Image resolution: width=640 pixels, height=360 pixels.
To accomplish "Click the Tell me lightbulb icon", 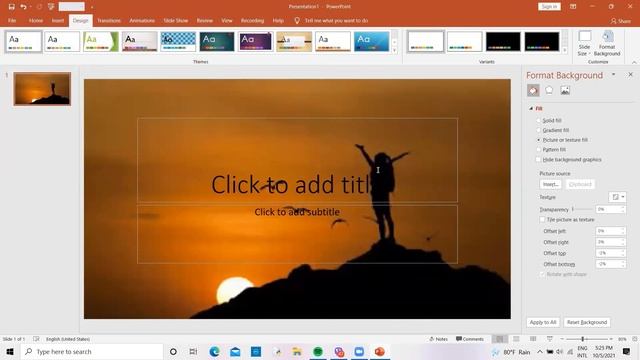I will [297, 20].
